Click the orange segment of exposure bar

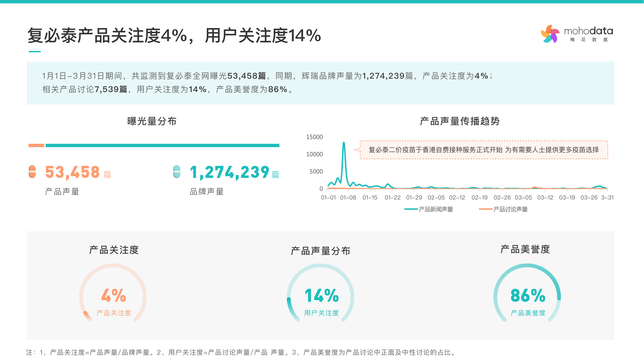coord(36,145)
